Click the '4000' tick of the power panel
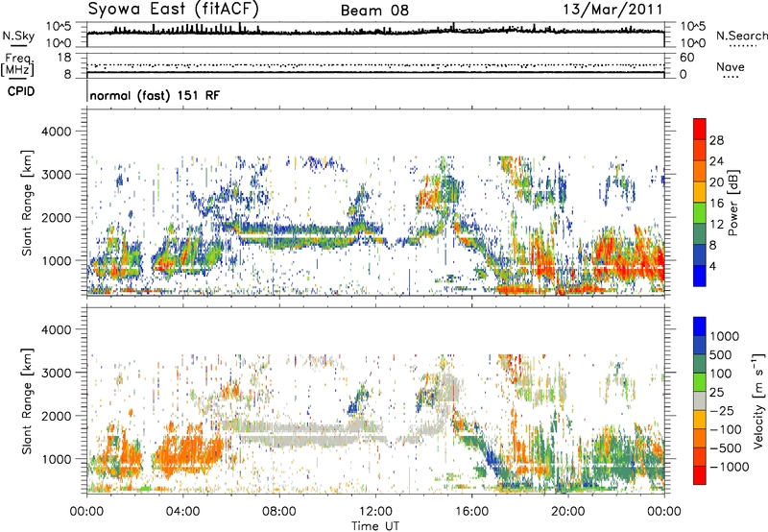Image resolution: width=768 pixels, height=532 pixels. point(56,132)
